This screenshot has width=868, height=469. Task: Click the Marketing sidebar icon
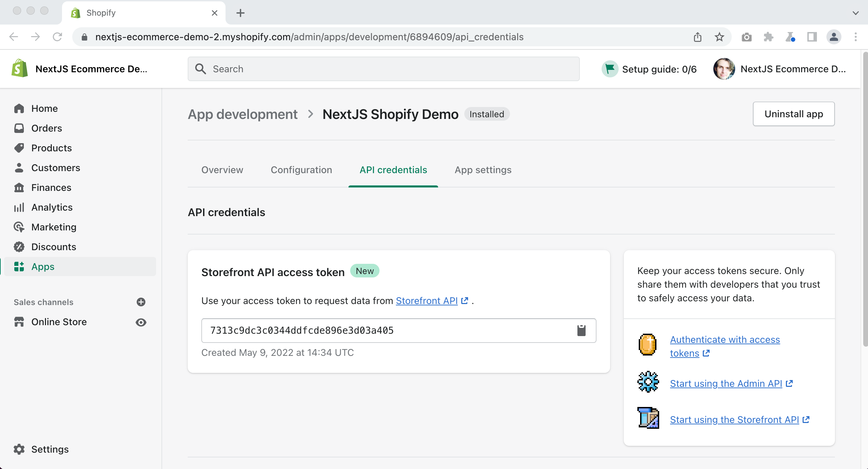coord(19,226)
